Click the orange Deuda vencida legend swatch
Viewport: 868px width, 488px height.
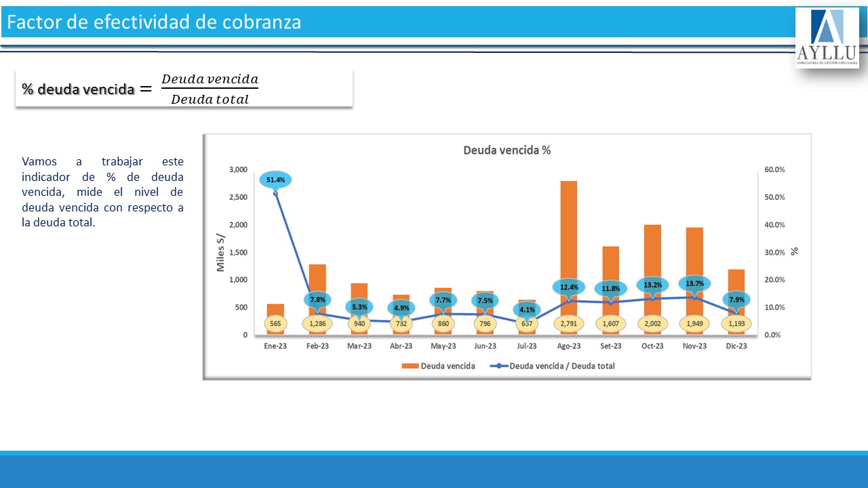coord(410,366)
